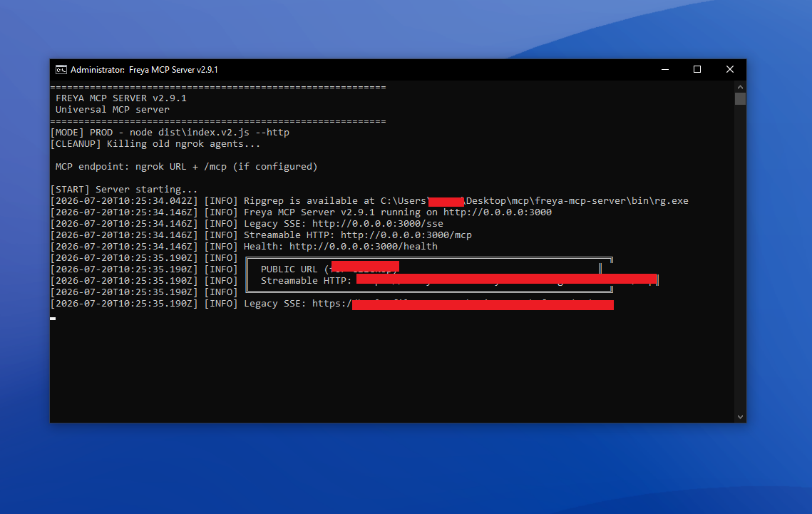This screenshot has width=812, height=514.
Task: Click the scrollbar down arrow
Action: (x=740, y=416)
